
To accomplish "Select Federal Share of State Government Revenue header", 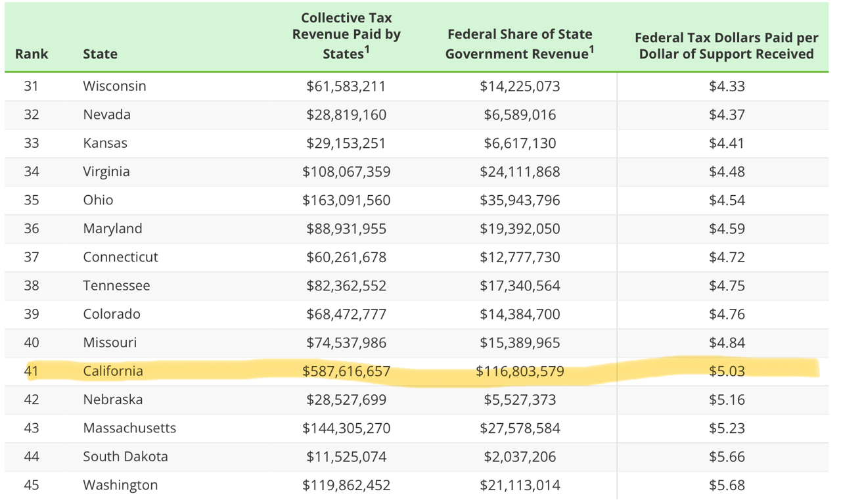I will click(519, 44).
